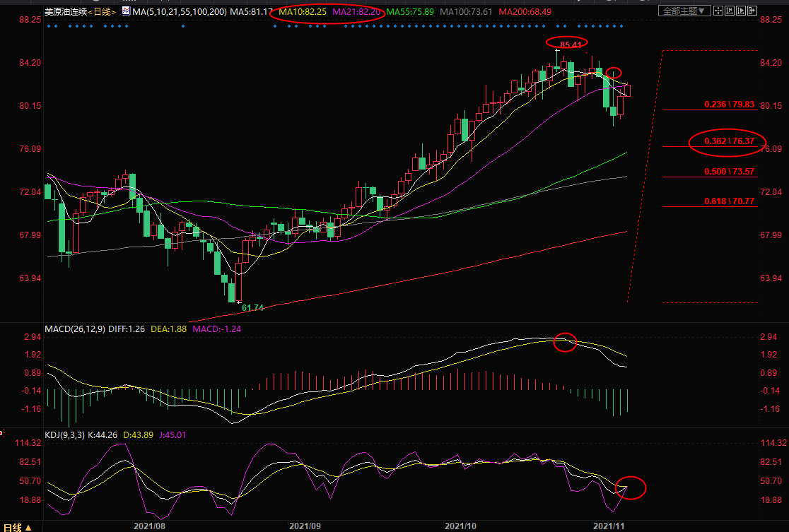Click the 0.618 Fibonacci level label 70.77

coord(729,201)
